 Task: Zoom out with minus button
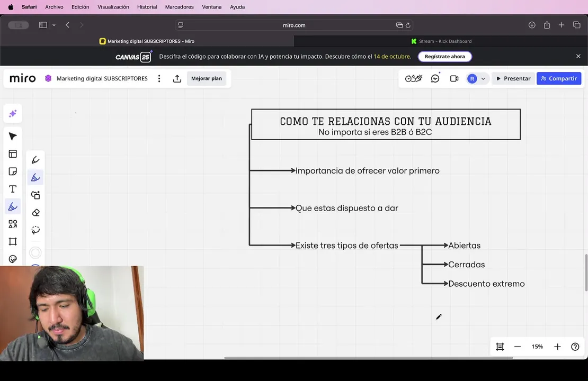pyautogui.click(x=518, y=347)
